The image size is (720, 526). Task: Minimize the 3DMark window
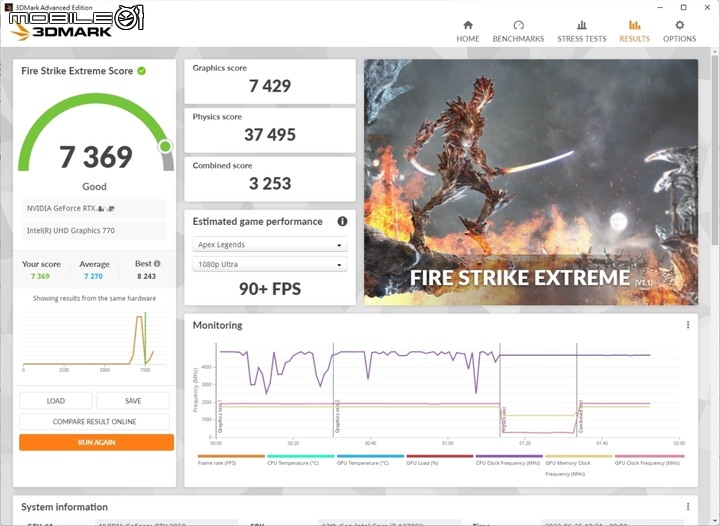click(661, 7)
